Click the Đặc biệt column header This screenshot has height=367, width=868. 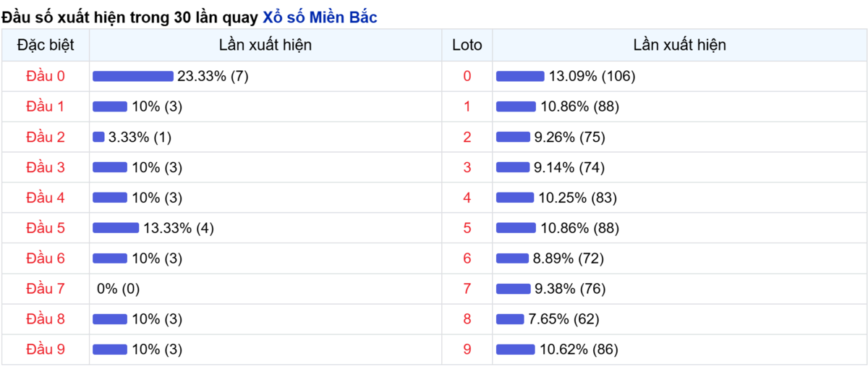(x=46, y=45)
